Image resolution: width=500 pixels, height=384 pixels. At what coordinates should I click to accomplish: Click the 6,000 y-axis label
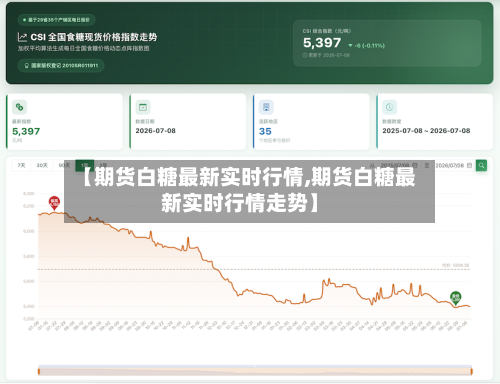click(29, 231)
